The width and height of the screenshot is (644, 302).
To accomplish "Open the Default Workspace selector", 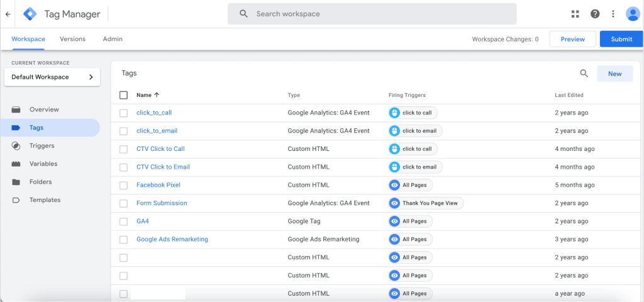I will 52,77.
